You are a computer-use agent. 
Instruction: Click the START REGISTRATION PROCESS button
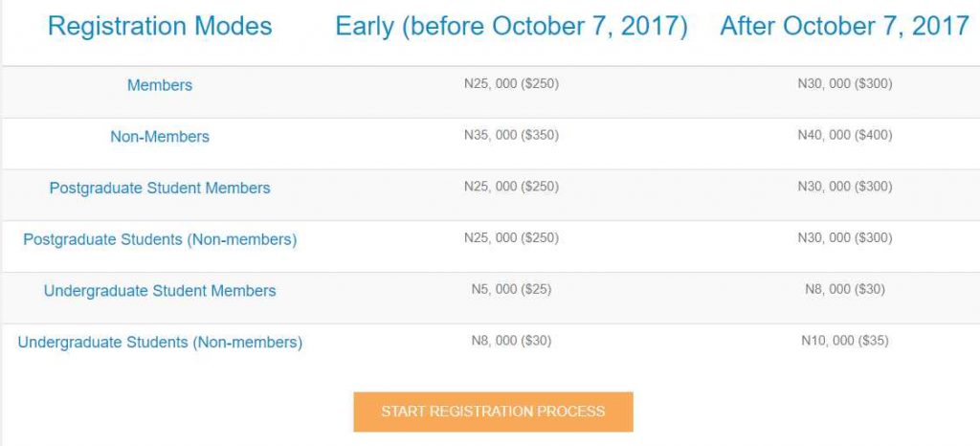click(493, 412)
